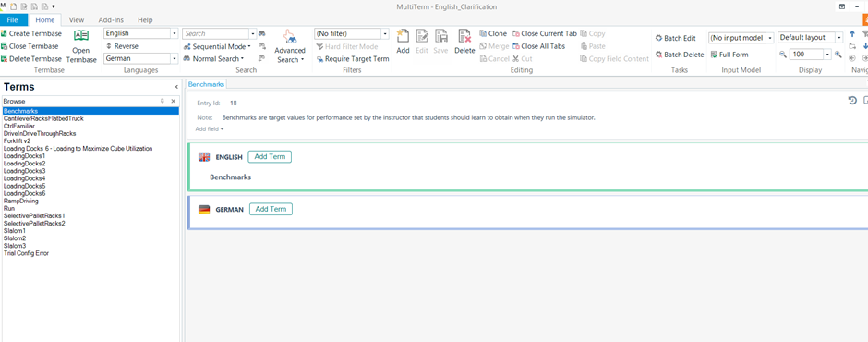Open the zoom level 100 dropdown
This screenshot has width=868, height=342.
pyautogui.click(x=827, y=55)
